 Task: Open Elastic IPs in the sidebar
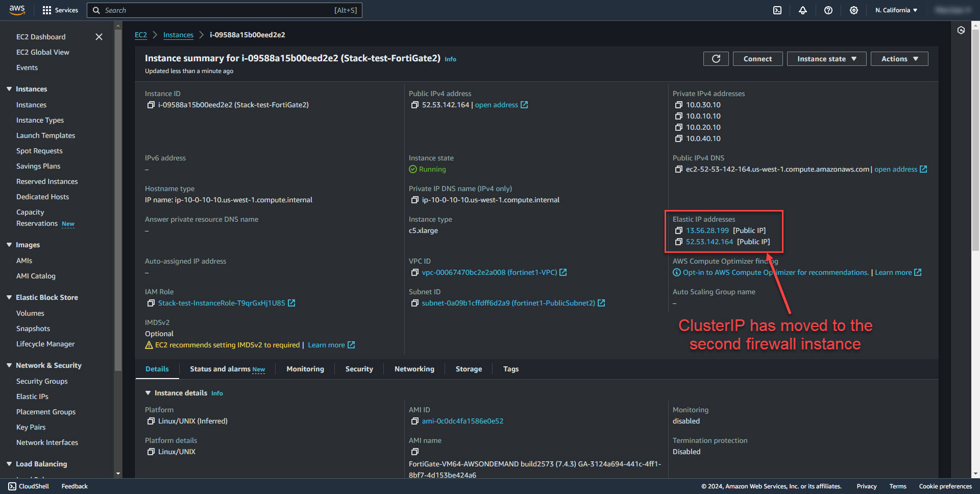pos(32,396)
